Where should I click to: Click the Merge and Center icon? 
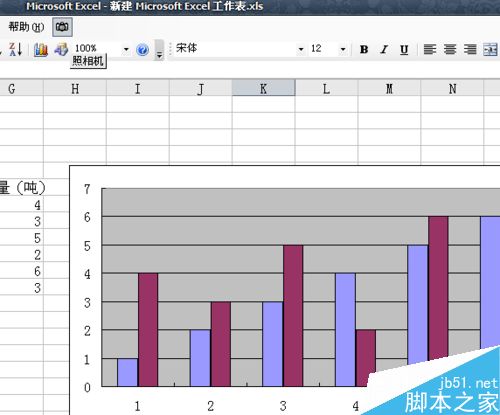490,50
